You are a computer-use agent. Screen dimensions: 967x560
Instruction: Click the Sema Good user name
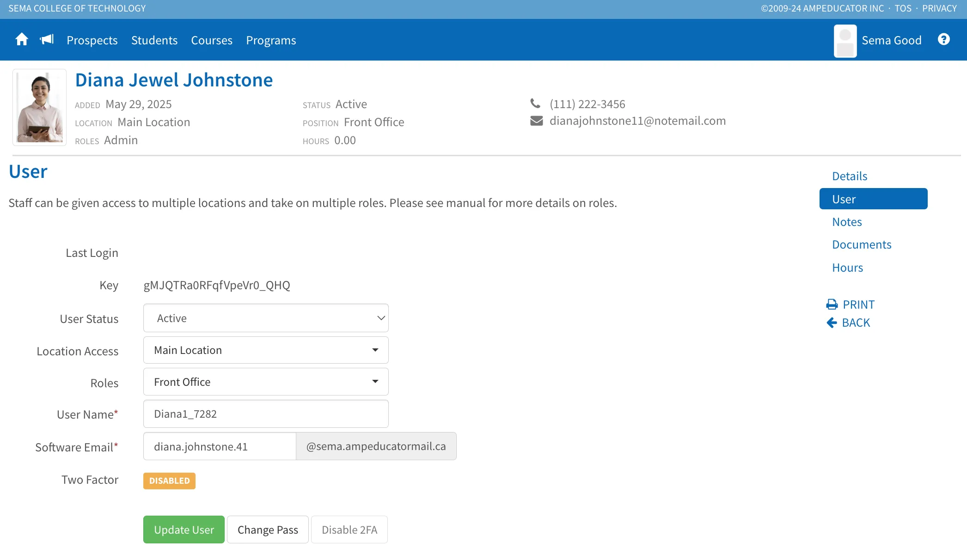[891, 40]
